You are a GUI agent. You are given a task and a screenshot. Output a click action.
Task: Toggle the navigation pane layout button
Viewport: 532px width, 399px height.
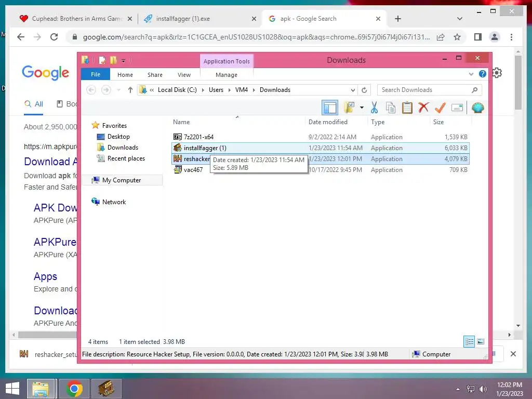(329, 108)
